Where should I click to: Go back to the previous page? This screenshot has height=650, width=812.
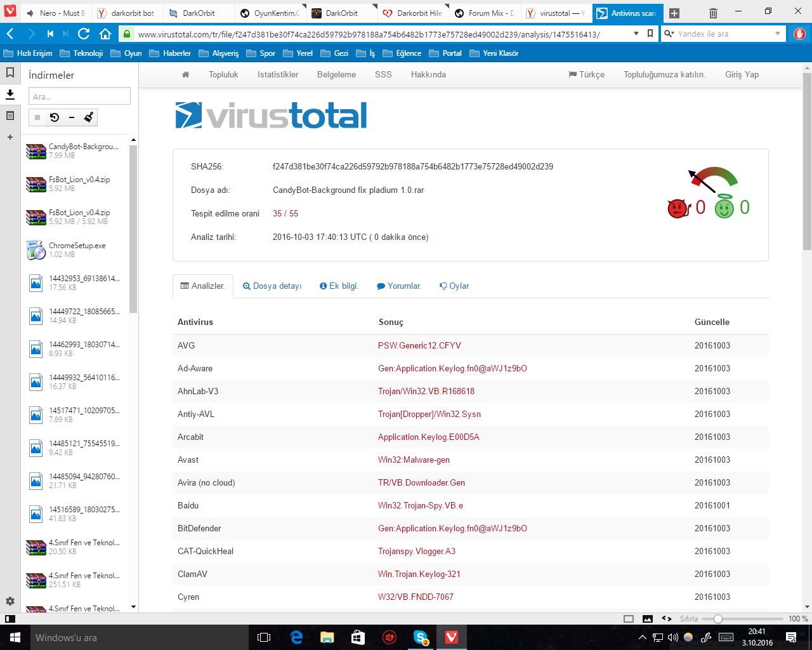10,34
